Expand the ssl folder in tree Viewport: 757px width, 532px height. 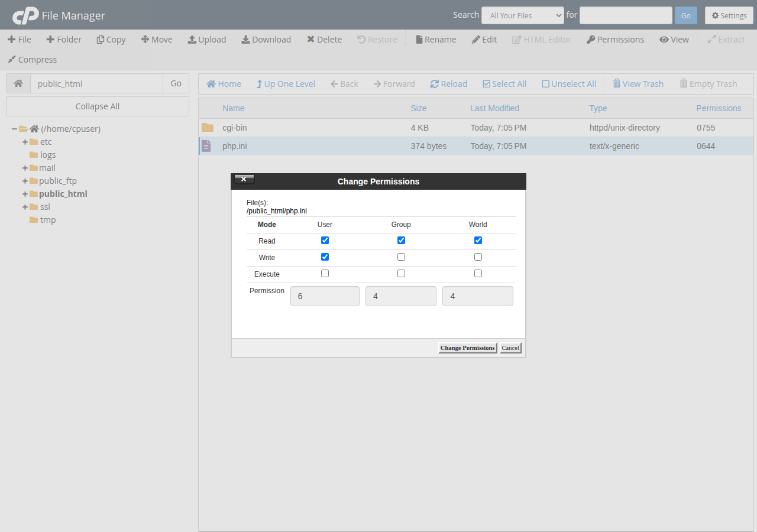click(x=25, y=207)
